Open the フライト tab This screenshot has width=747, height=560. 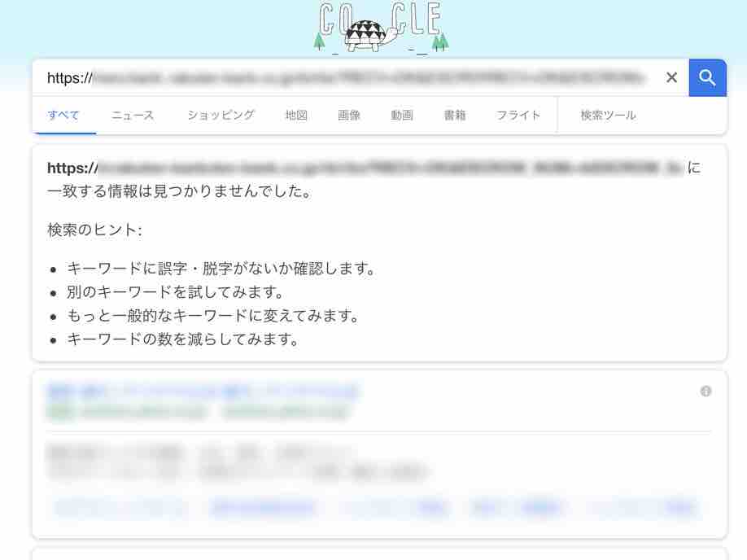tap(518, 115)
